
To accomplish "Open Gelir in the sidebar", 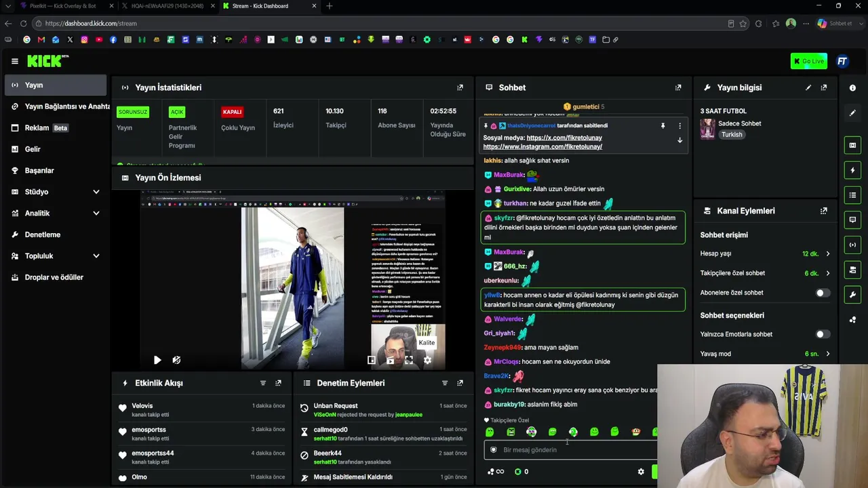I will [56, 149].
